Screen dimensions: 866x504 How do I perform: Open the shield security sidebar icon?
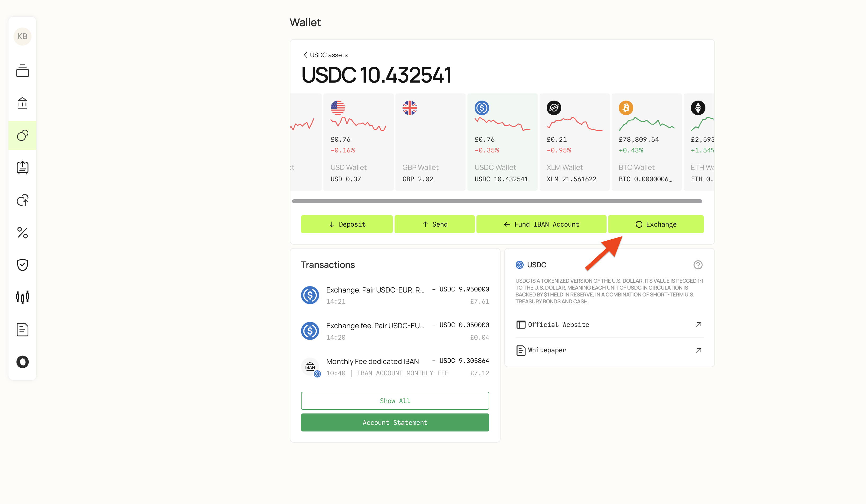22,265
